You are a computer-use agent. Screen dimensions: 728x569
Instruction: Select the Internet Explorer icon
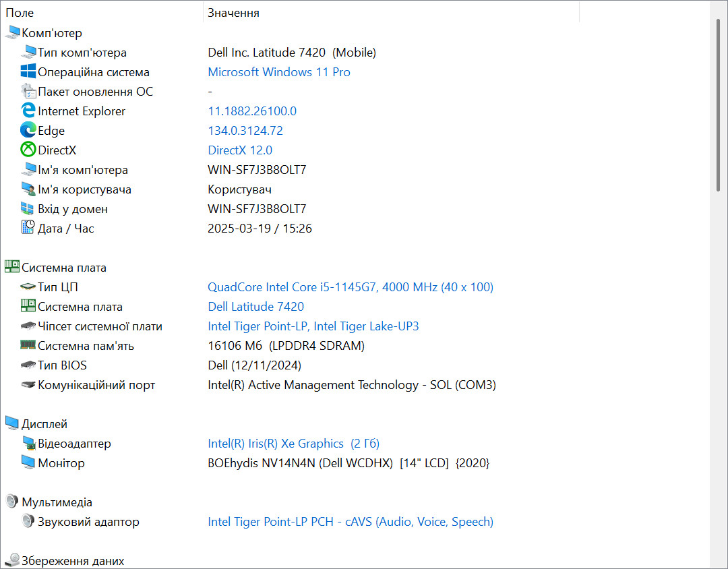[x=28, y=111]
